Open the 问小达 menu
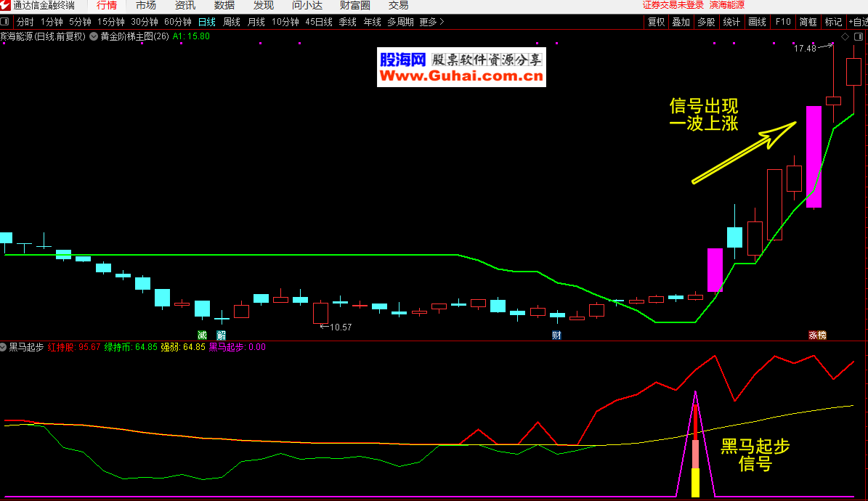868x501 pixels. (307, 5)
